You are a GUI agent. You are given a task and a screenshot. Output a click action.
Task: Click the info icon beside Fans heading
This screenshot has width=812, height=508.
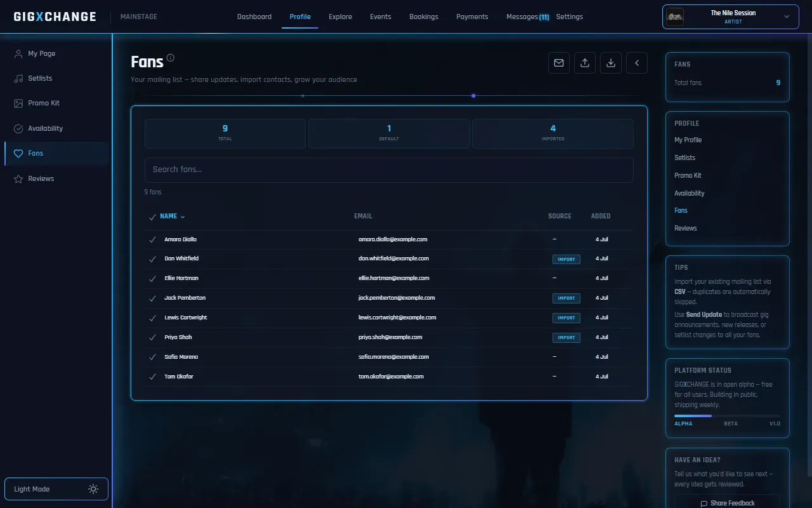(x=171, y=58)
